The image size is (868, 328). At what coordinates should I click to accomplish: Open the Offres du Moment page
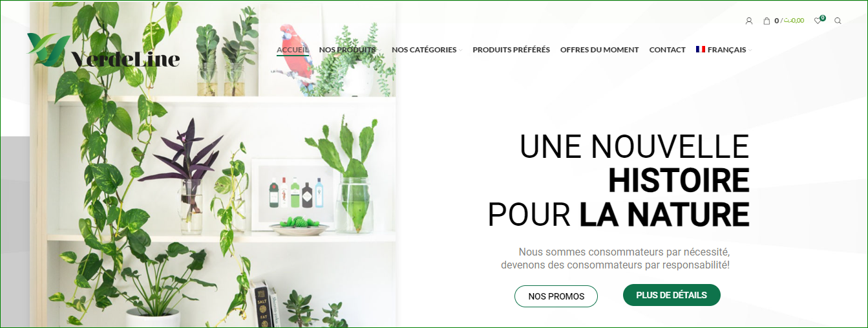599,50
